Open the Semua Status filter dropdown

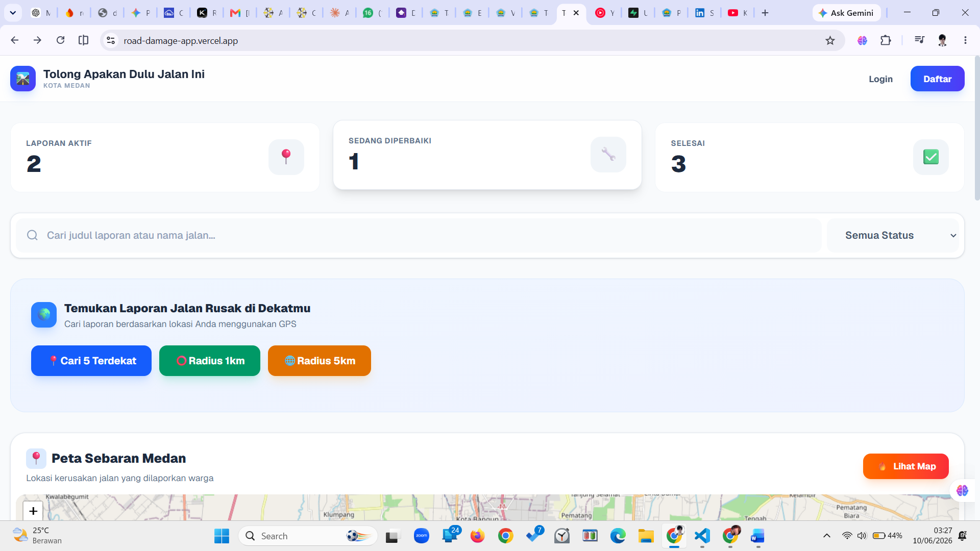click(x=893, y=235)
